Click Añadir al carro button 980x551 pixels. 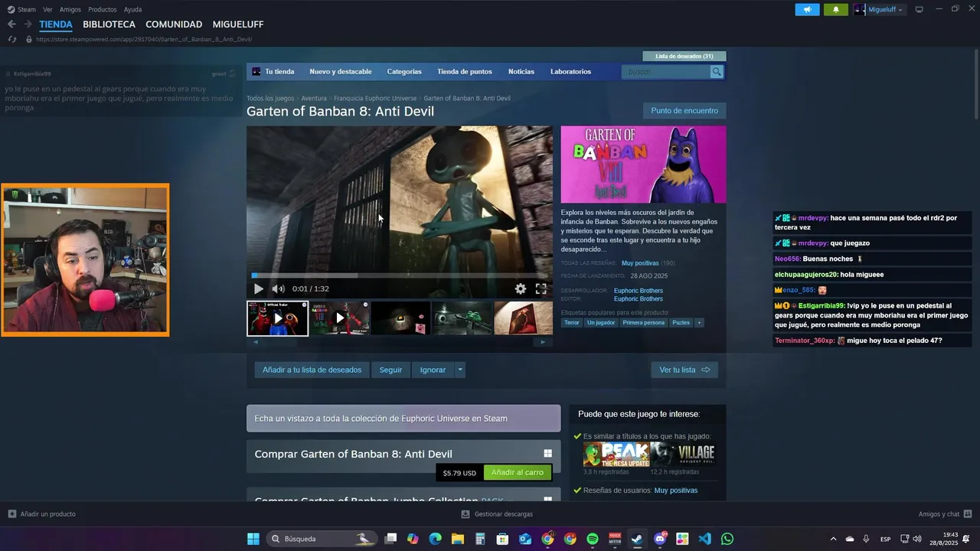tap(518, 473)
